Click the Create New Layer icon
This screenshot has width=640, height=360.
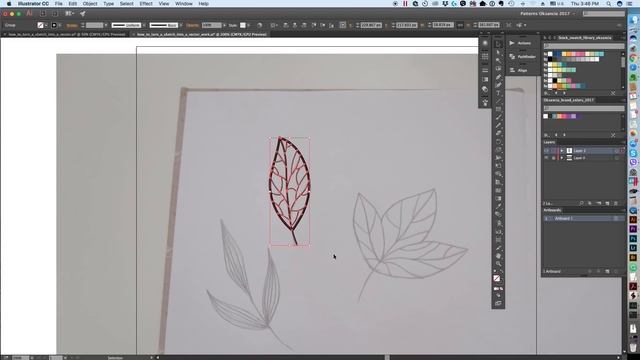[x=607, y=203]
